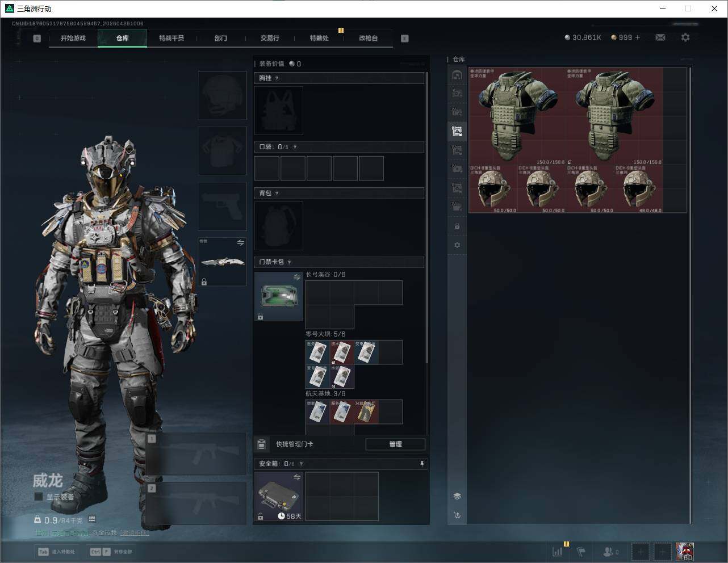Click the empty pistol equipment slot
This screenshot has width=728, height=563.
tap(223, 207)
